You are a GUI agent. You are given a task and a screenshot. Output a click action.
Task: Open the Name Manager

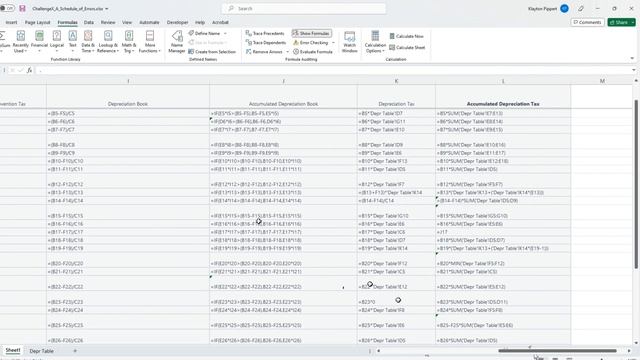[x=177, y=42]
